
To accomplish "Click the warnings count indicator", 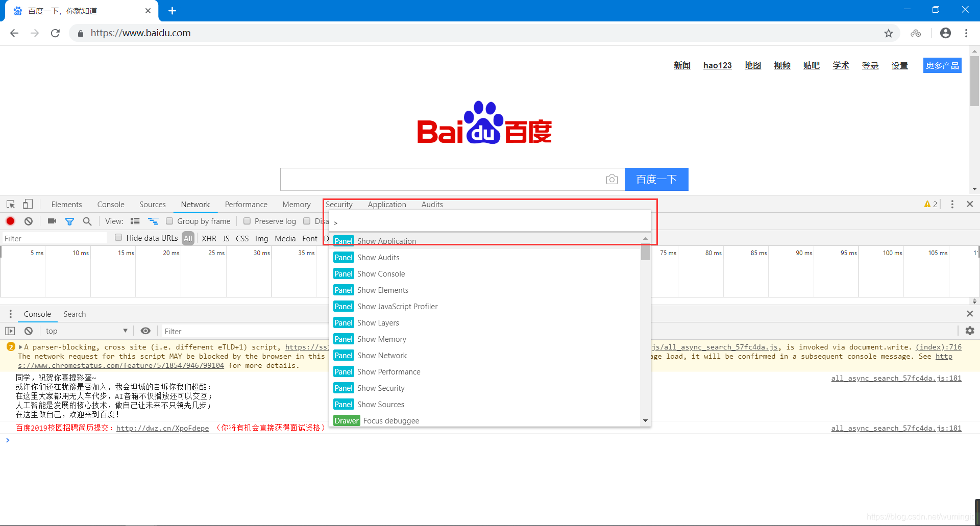I will [x=930, y=204].
